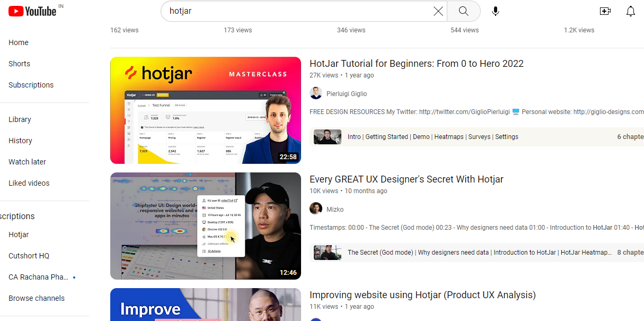The image size is (644, 321).
Task: Click Pierluigi Giglio channel avatar
Action: tap(316, 93)
